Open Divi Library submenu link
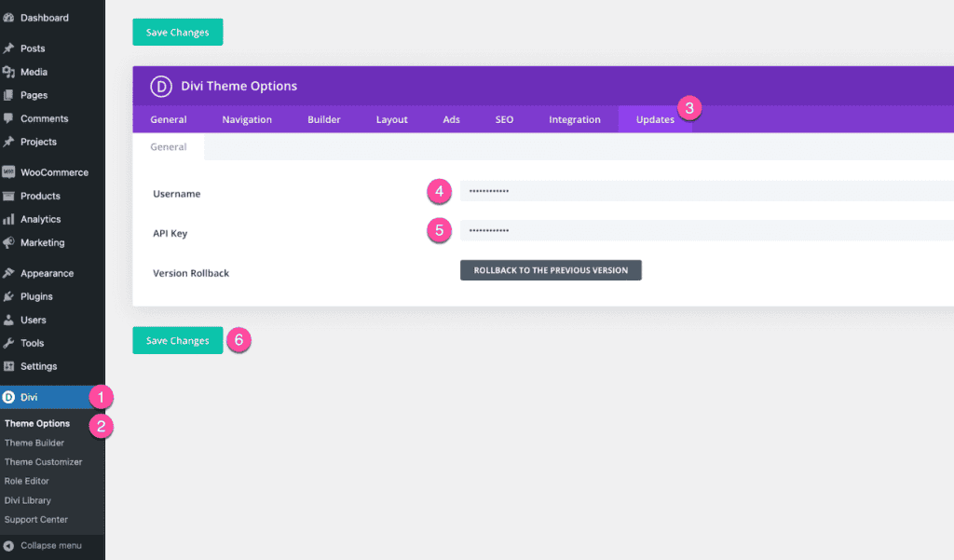 point(28,500)
